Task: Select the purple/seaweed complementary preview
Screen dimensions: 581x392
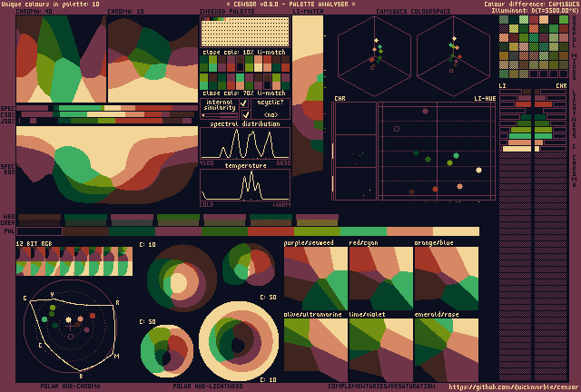Action: coord(315,279)
